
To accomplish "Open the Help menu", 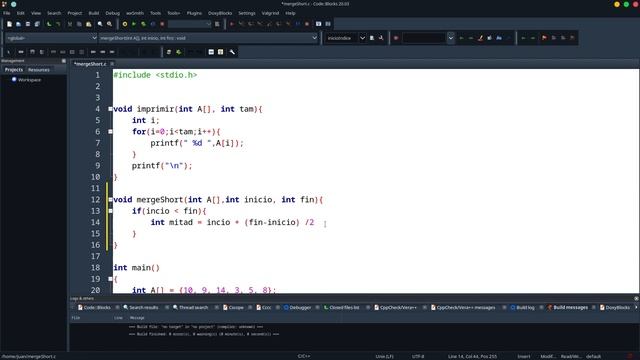I will [x=290, y=13].
